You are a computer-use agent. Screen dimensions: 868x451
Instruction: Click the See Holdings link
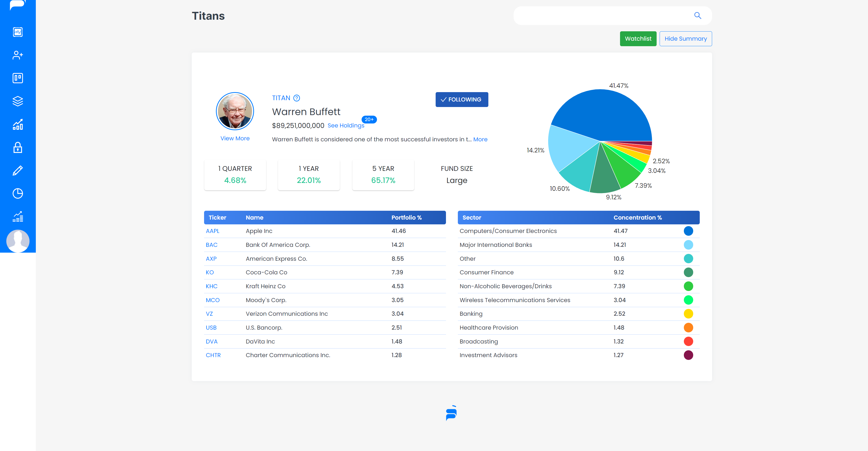346,125
